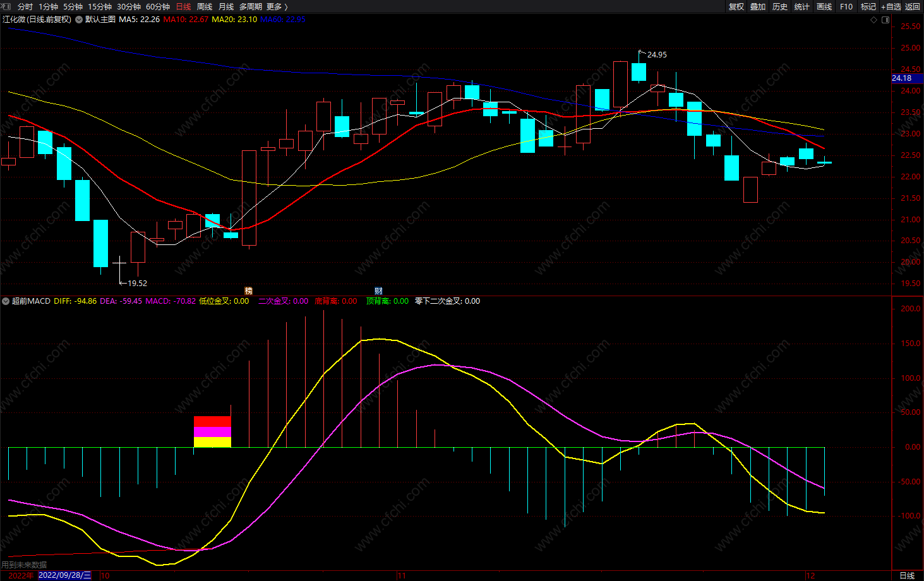Open MACD sub-chart indicator dropdown arrow
This screenshot has height=581, width=924.
click(6, 301)
